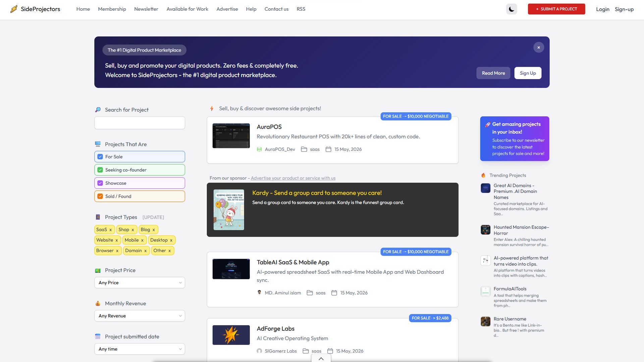Screen dimensions: 644x362
Task: Open the Advertise nav item
Action: click(x=227, y=9)
